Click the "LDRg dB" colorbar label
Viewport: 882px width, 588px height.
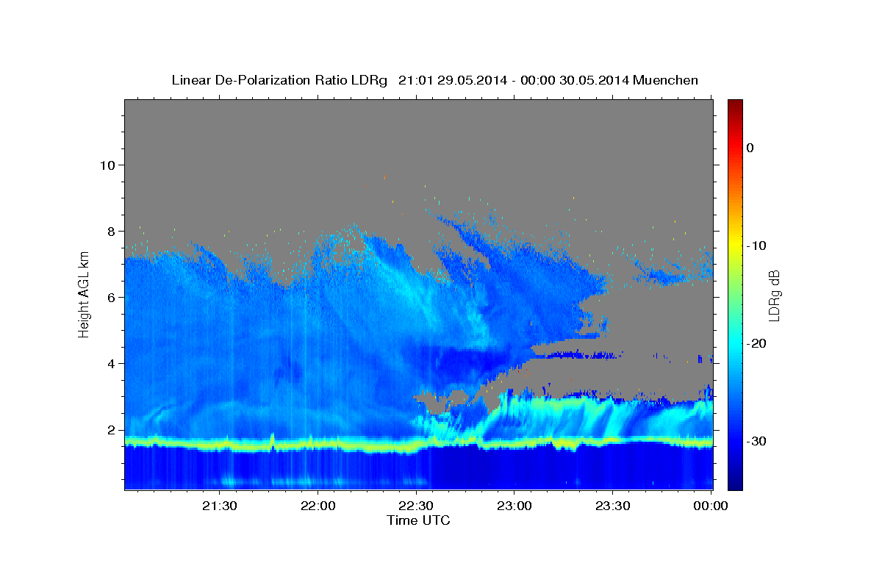(774, 295)
